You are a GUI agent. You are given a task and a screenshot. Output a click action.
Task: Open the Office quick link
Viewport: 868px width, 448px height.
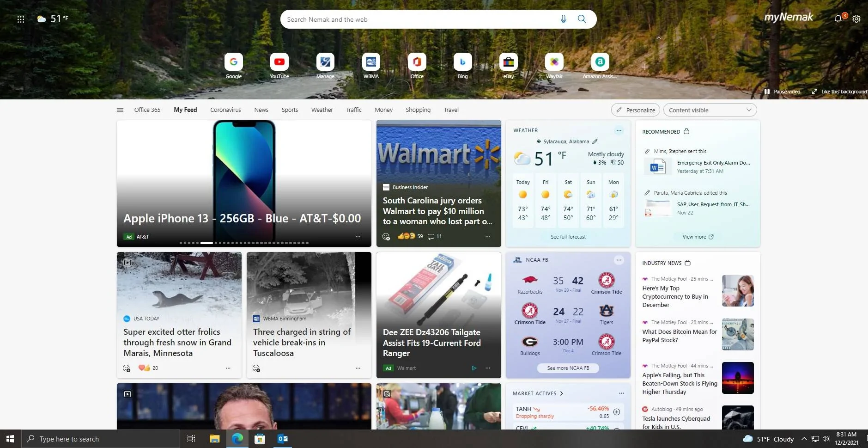417,66
